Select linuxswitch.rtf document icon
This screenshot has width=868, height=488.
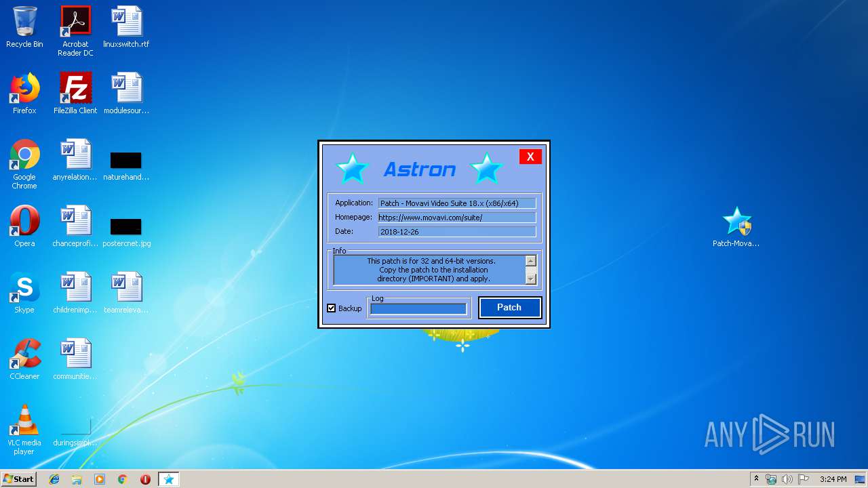point(126,27)
